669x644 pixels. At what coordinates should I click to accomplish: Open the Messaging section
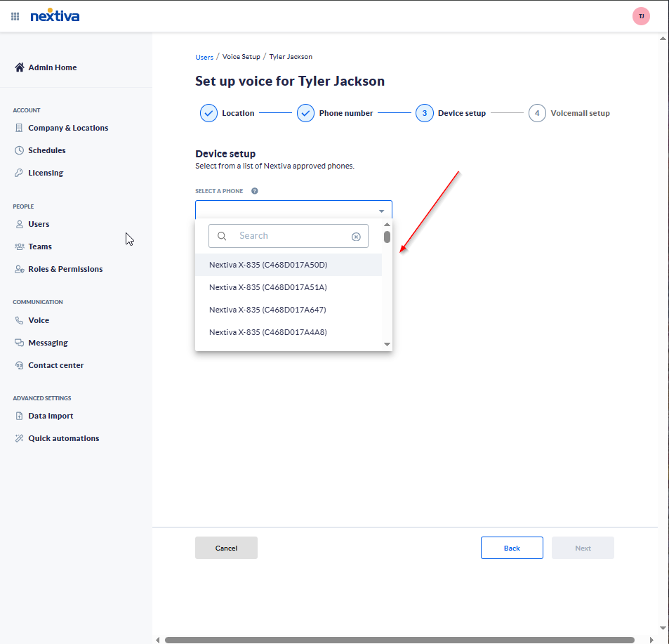(x=48, y=343)
